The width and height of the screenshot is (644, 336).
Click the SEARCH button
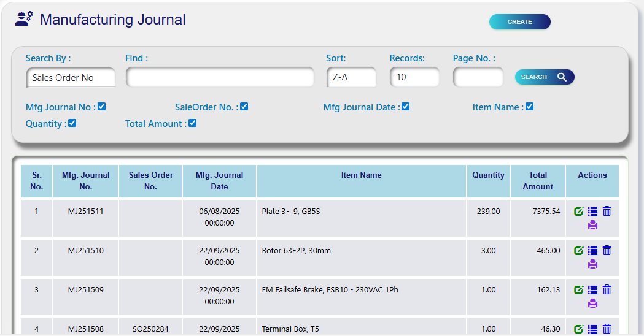(545, 77)
